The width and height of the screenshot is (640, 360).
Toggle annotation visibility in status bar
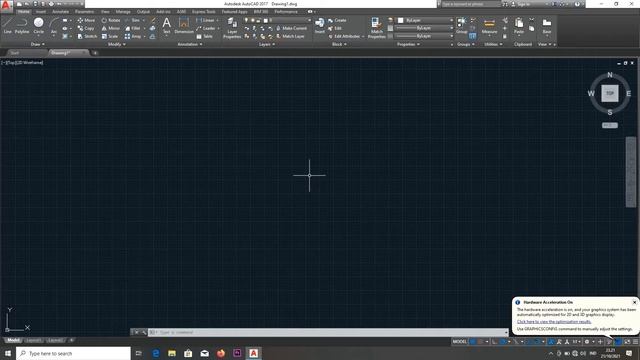551,342
